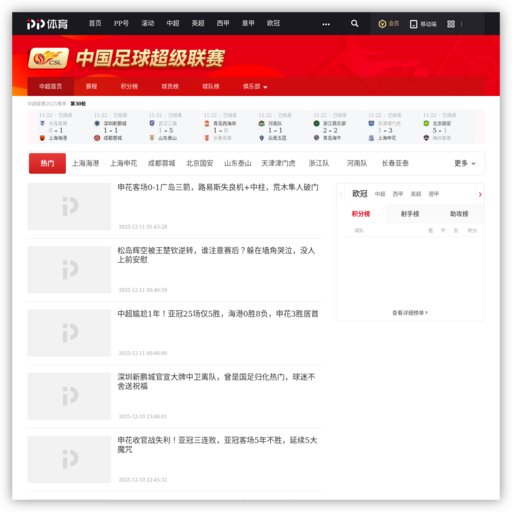Open article 深圳新鹏城官宣大牌中卫离队
Image resolution: width=512 pixels, height=512 pixels.
tap(216, 382)
